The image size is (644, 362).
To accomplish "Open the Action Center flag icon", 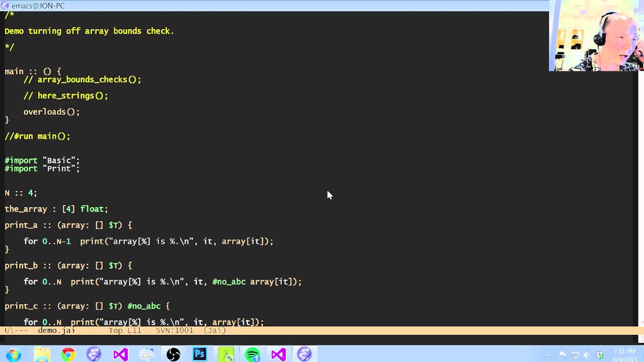I will [x=562, y=355].
